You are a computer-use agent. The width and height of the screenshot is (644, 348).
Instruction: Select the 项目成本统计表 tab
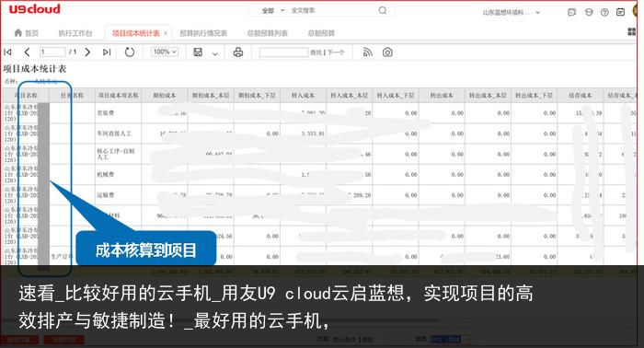pyautogui.click(x=135, y=33)
